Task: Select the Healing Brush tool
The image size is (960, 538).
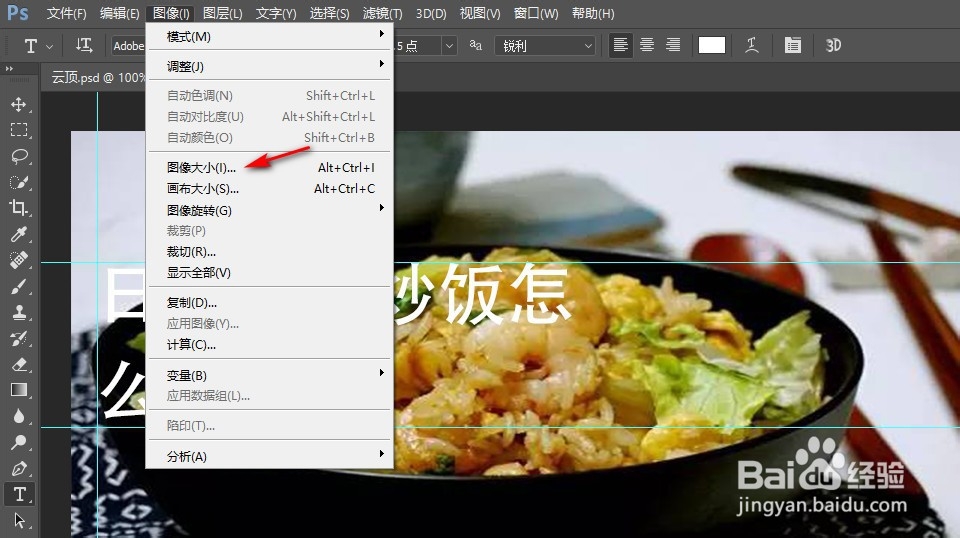Action: 18,260
